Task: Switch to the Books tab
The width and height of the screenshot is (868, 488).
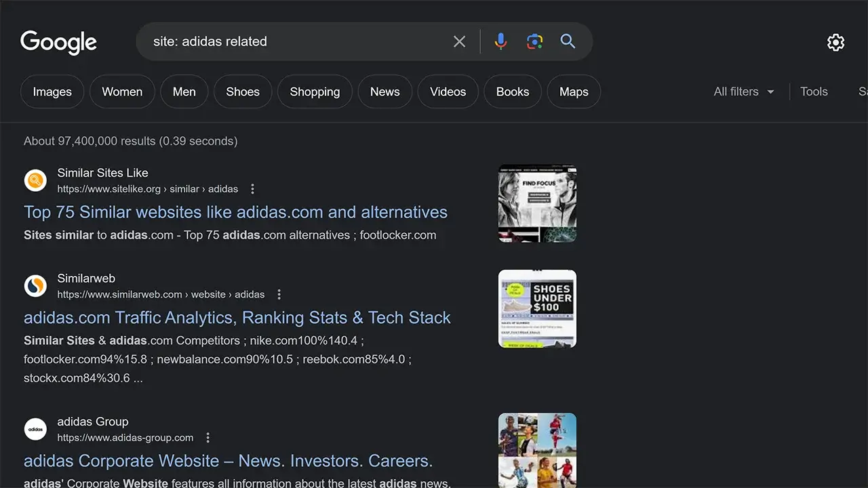Action: (512, 91)
